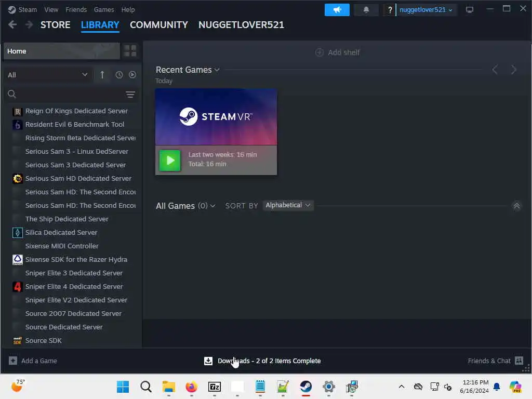Open the All filter dropdown
532x399 pixels.
[47, 75]
